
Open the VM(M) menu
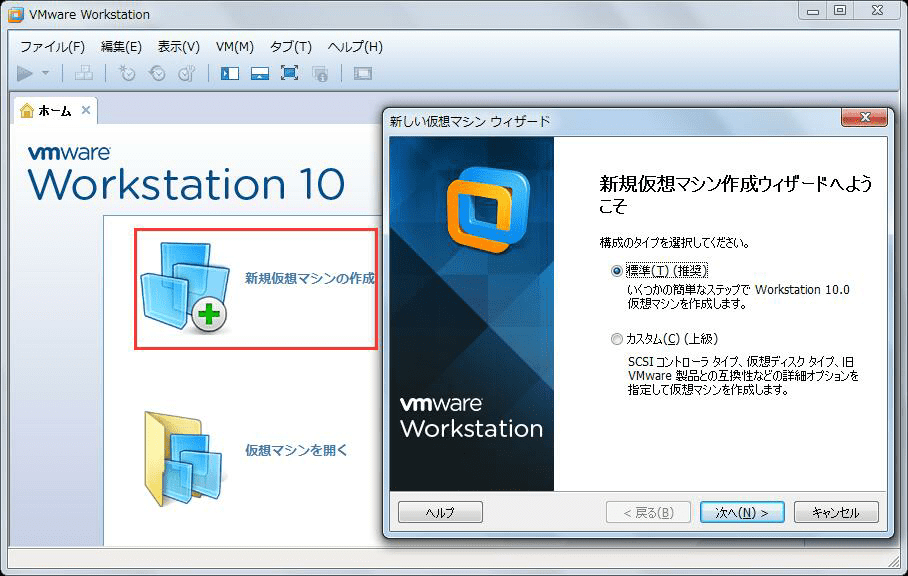click(235, 47)
